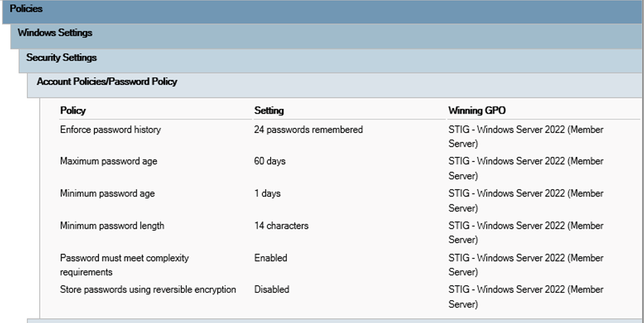Screen dimensions: 644x323
Task: Click the Disabled setting value
Action: 272,290
